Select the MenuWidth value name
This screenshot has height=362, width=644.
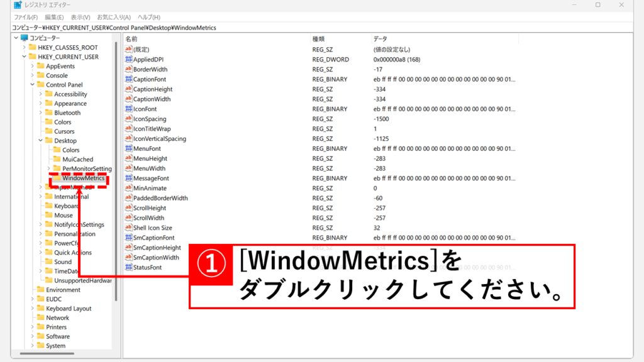coord(149,168)
